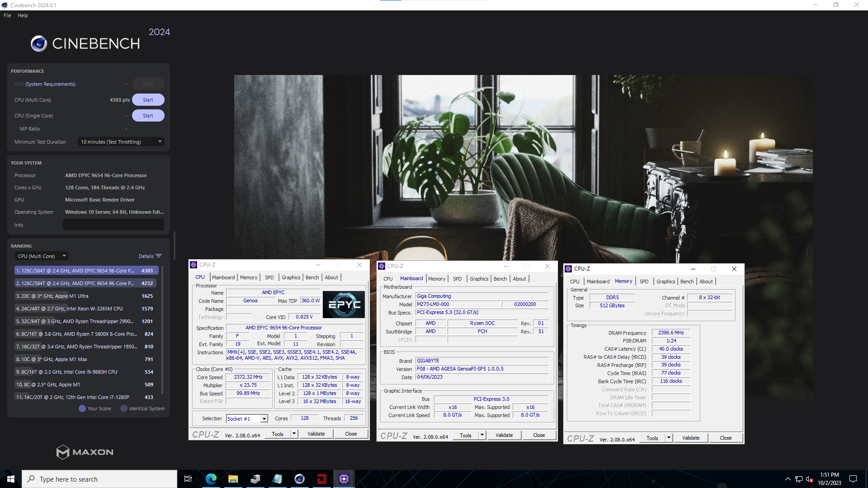
Task: Open network status tray icon
Action: point(799,479)
